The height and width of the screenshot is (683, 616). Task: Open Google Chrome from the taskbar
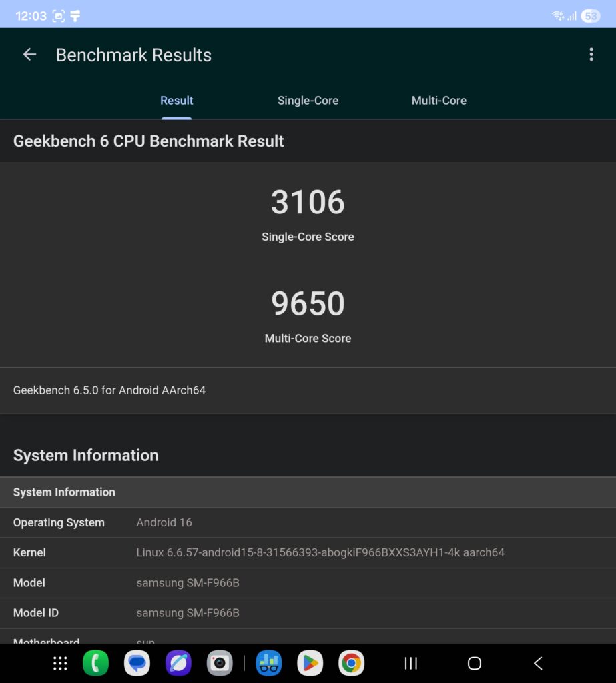(351, 663)
